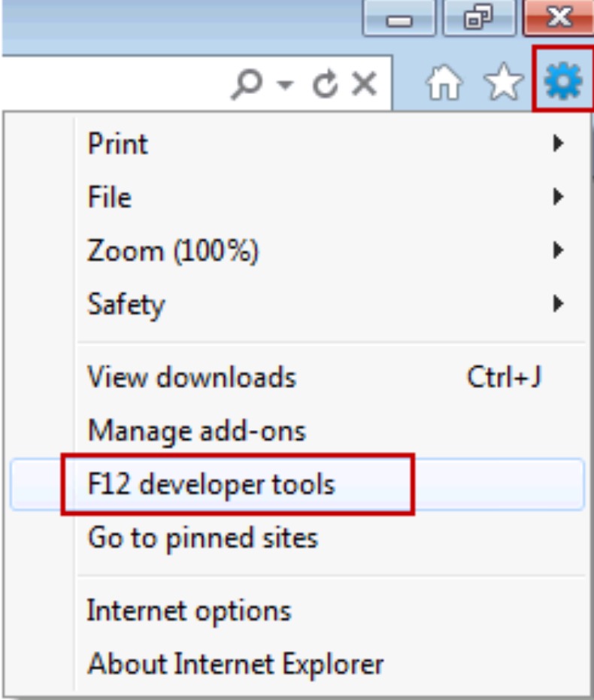Open Internet options
This screenshot has height=700, width=594.
pyautogui.click(x=189, y=611)
